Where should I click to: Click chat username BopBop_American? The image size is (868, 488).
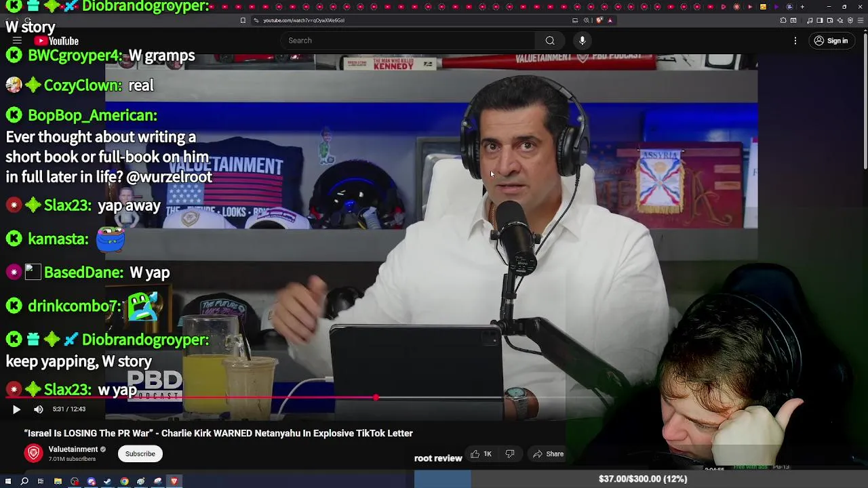click(x=92, y=115)
